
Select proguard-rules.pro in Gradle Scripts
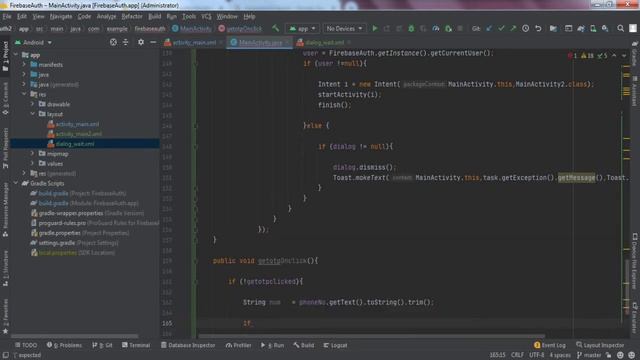[62, 223]
